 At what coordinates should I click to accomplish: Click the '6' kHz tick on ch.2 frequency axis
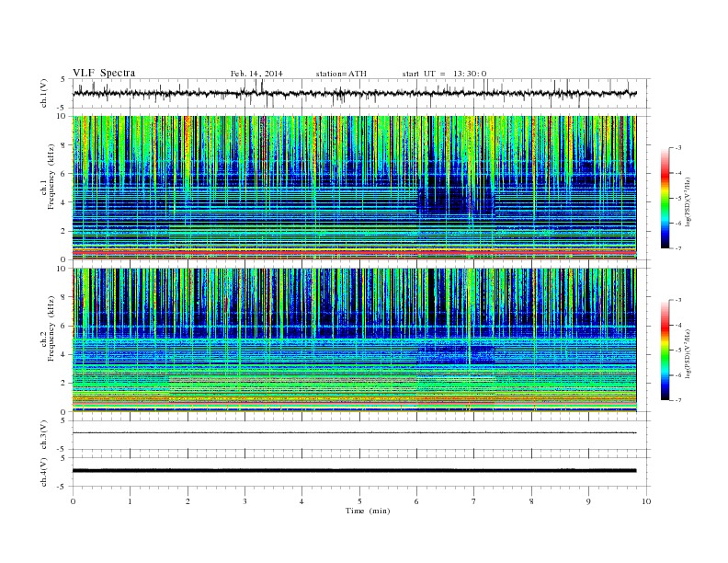(x=63, y=326)
